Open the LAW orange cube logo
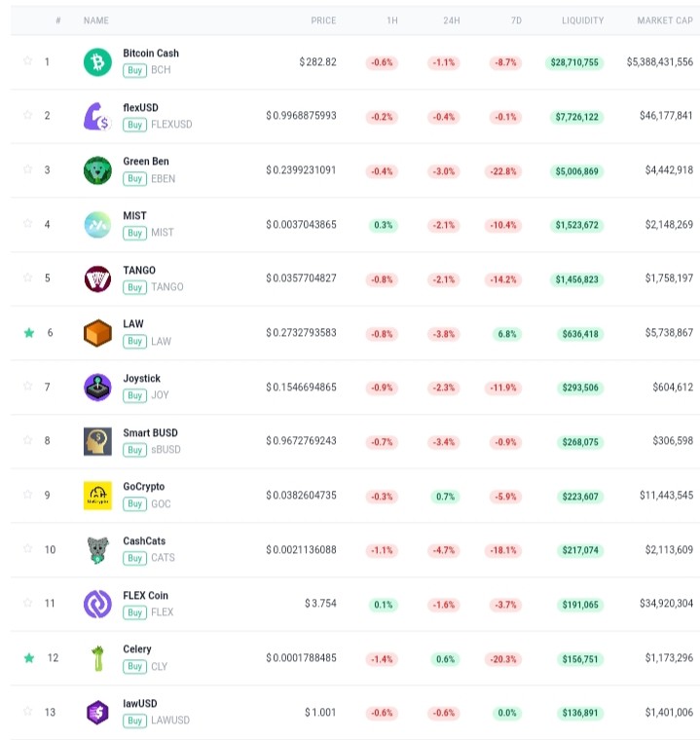700x740 pixels. [x=97, y=333]
